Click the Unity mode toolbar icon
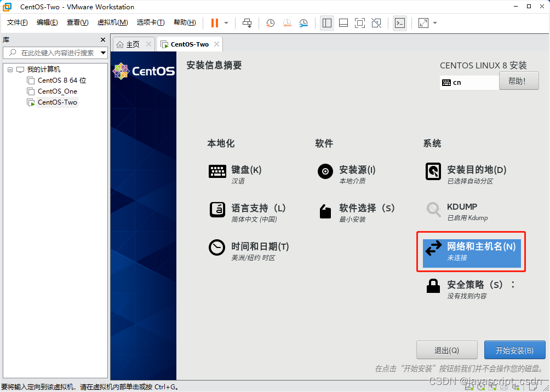550x392 pixels. click(x=376, y=23)
